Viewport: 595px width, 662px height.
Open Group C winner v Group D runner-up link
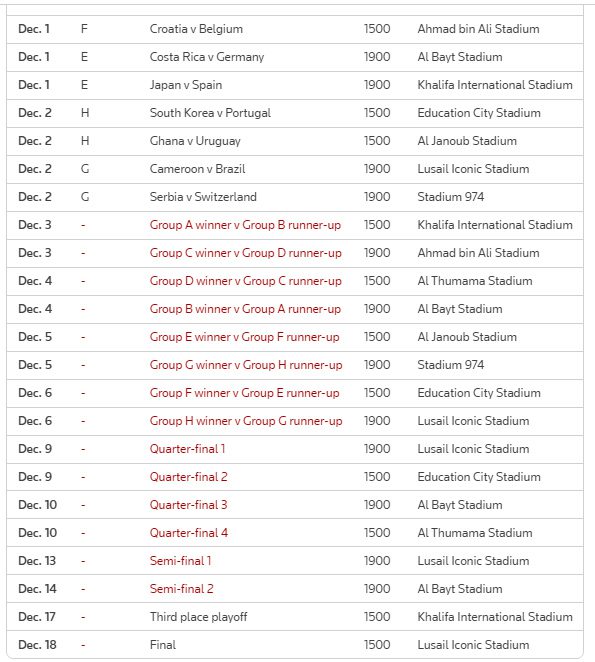[246, 253]
